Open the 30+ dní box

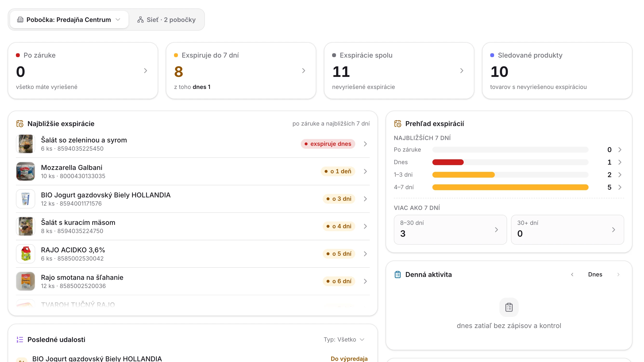click(567, 229)
